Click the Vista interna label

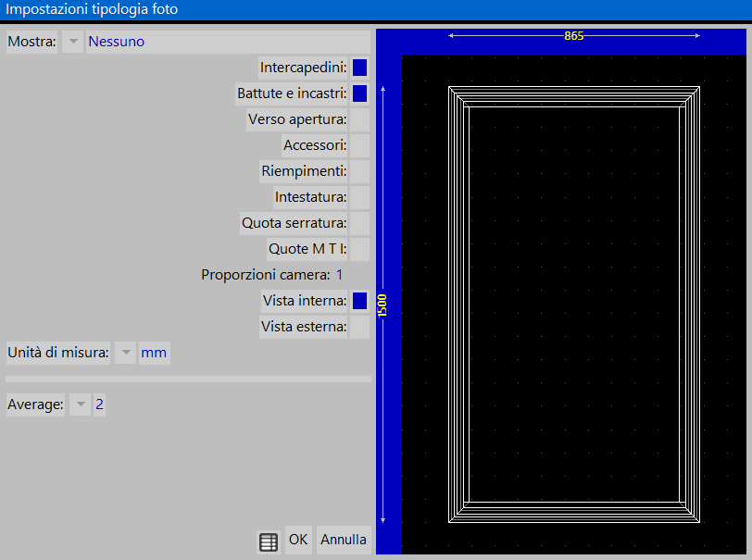(x=305, y=301)
